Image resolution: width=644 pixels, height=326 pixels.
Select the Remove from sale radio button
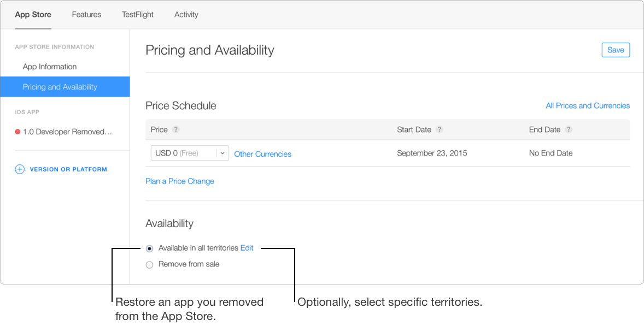click(149, 265)
